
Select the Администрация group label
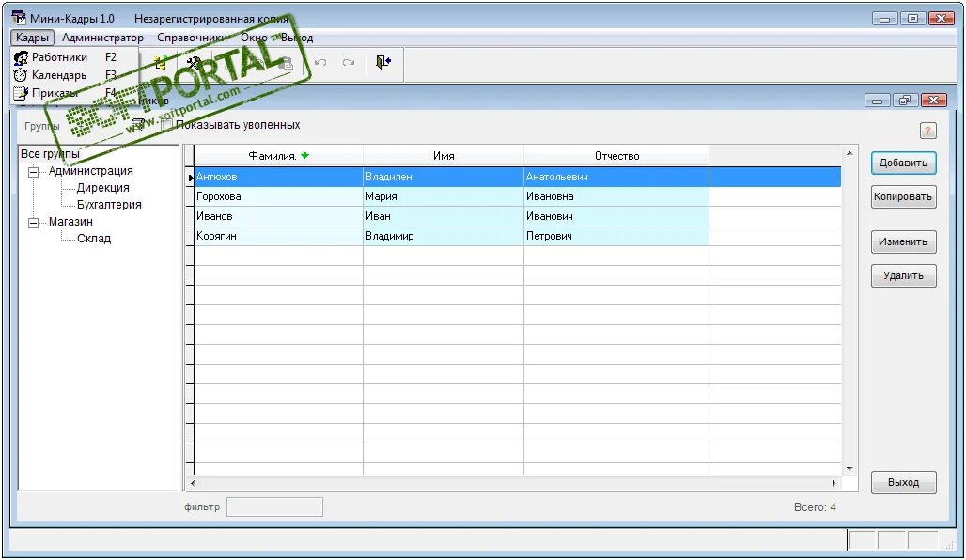[x=90, y=171]
